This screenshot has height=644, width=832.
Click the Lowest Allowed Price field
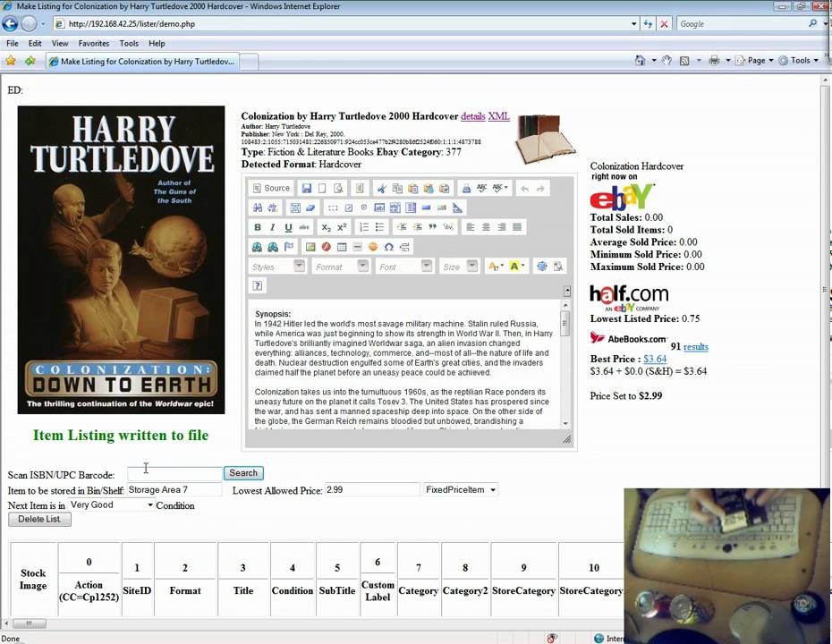coord(372,489)
